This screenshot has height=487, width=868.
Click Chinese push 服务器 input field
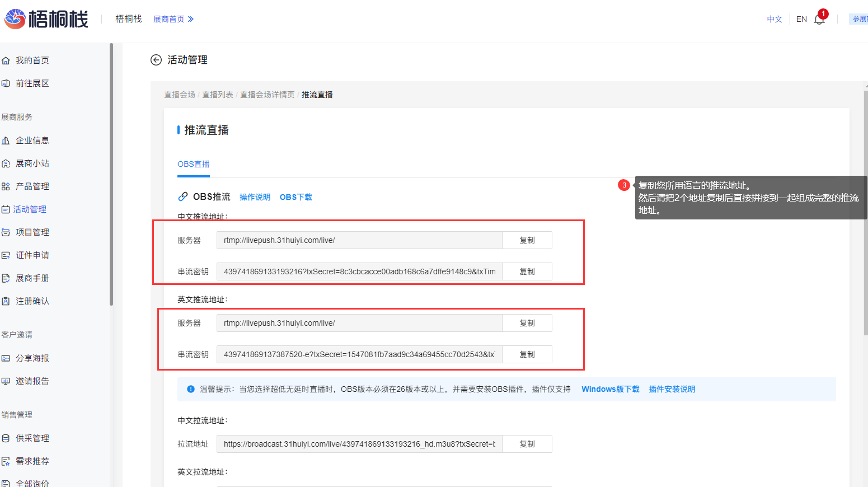click(359, 240)
